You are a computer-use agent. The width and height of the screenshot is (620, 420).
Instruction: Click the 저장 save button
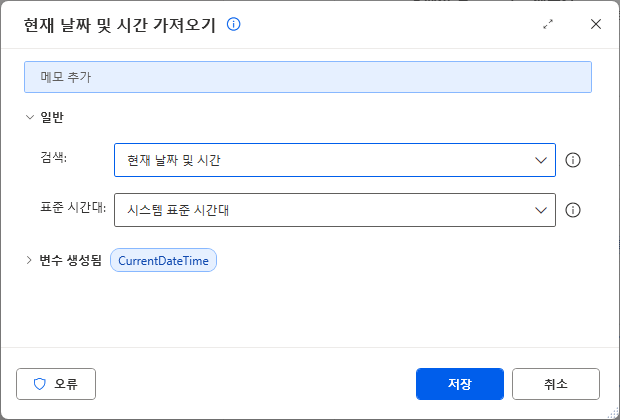[460, 384]
